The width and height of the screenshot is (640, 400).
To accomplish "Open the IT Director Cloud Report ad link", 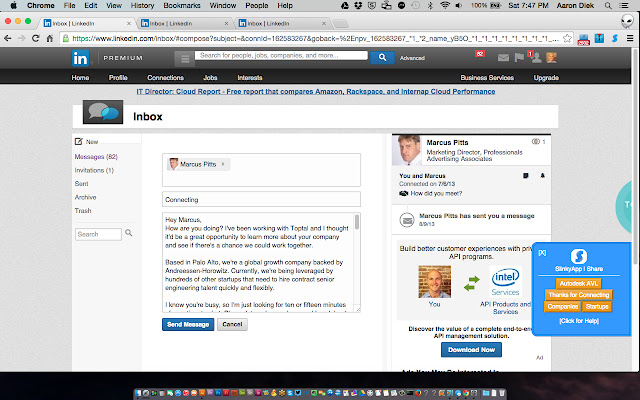I will click(316, 91).
